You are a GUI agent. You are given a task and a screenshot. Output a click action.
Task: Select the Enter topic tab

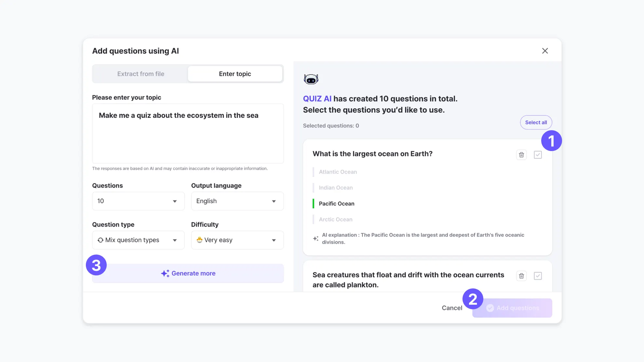tap(235, 74)
